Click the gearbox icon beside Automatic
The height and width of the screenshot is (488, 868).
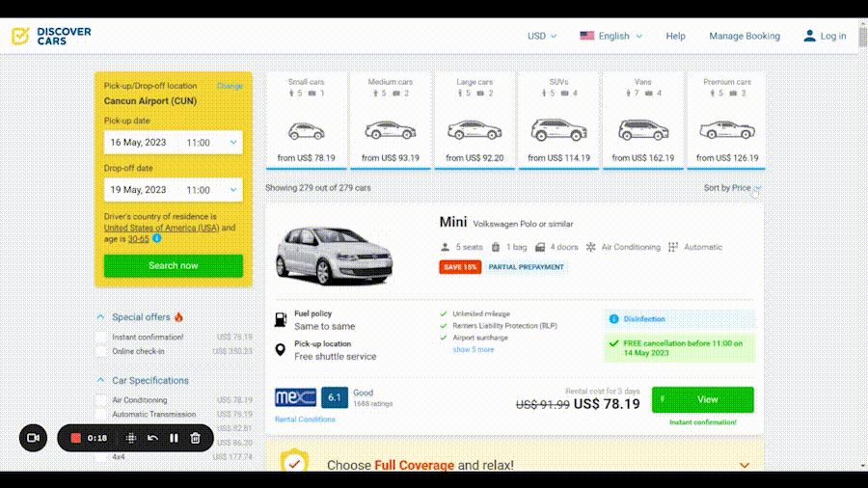(x=672, y=247)
